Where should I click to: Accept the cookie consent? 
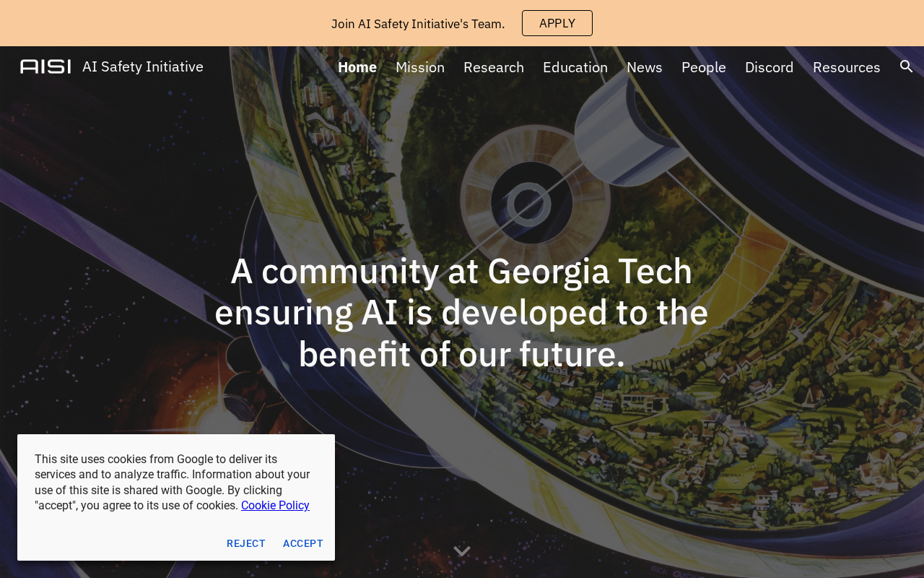coord(303,543)
